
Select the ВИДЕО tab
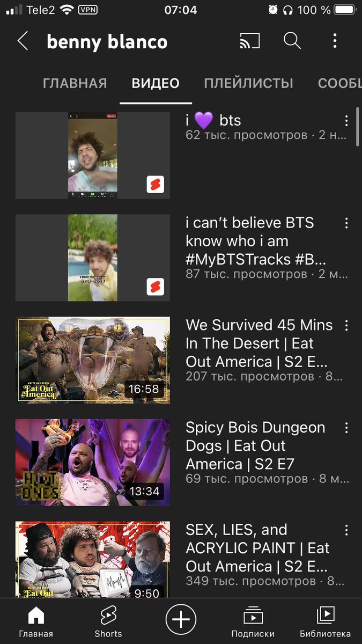[x=156, y=83]
